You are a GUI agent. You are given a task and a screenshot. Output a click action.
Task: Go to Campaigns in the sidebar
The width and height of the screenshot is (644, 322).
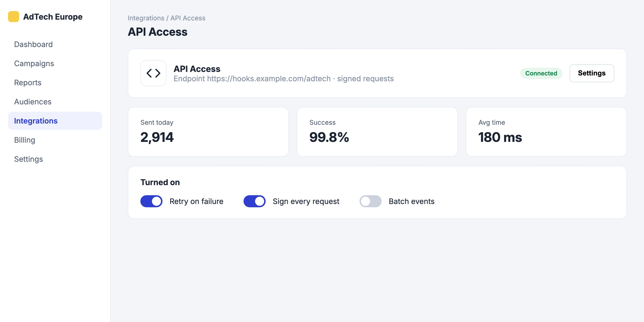55,63
